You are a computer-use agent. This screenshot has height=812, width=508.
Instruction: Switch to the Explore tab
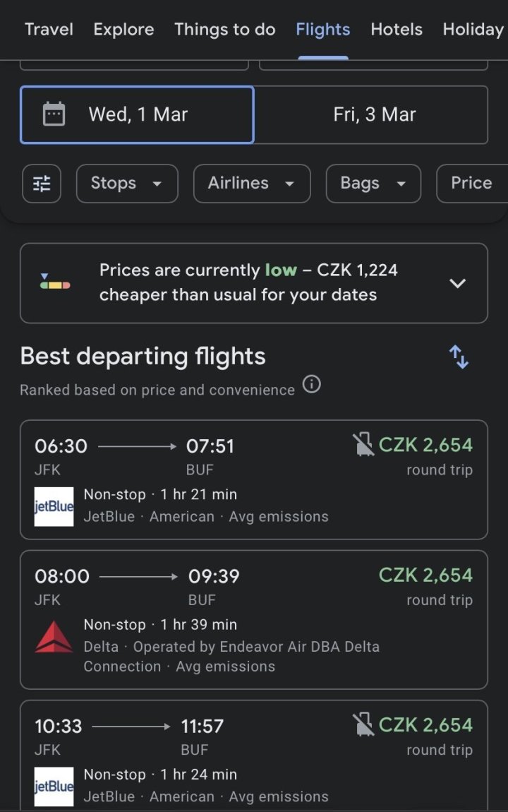pos(123,30)
